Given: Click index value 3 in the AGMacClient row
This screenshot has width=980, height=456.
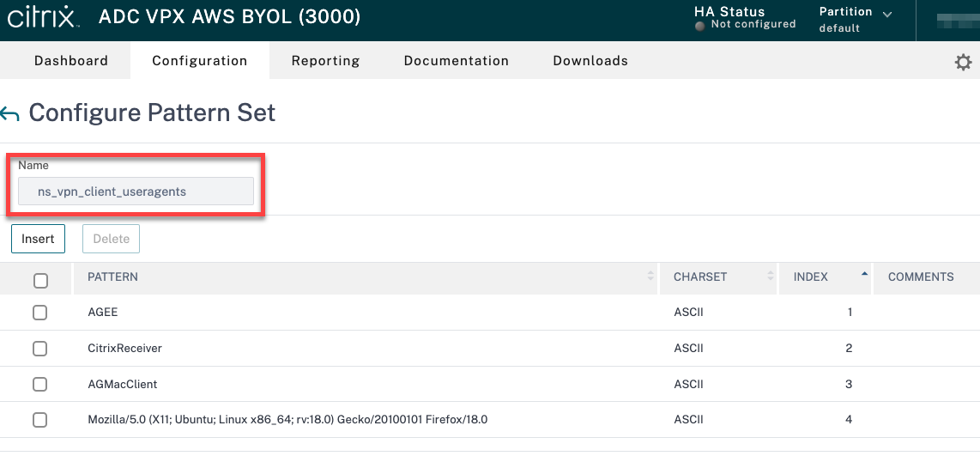Looking at the screenshot, I should point(849,384).
